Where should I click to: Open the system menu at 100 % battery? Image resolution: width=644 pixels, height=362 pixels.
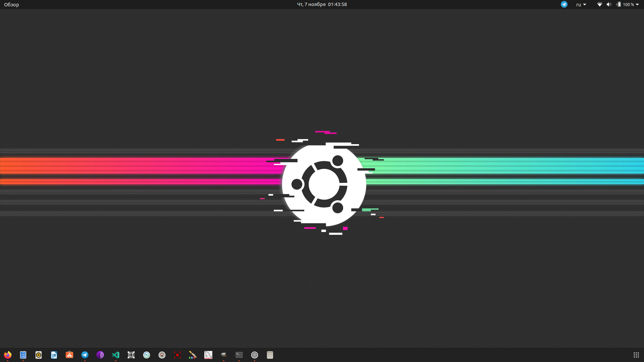(x=628, y=4)
